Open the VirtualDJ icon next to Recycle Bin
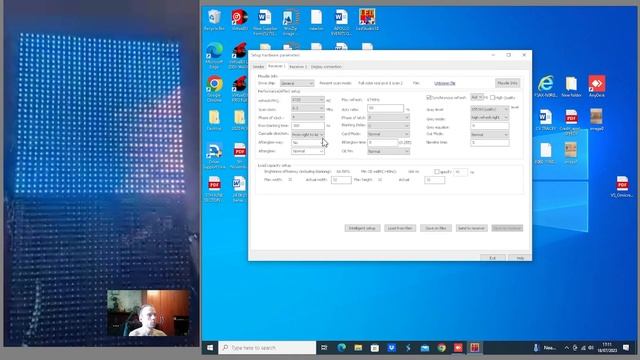Image resolution: width=640 pixels, height=360 pixels. pos(240,20)
